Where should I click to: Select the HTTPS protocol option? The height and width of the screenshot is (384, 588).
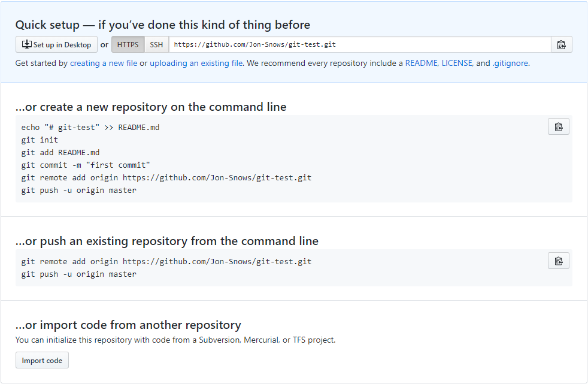pos(128,45)
